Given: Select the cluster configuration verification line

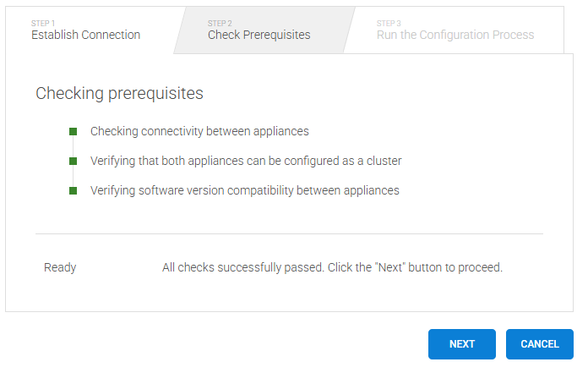Looking at the screenshot, I should pyautogui.click(x=246, y=161).
